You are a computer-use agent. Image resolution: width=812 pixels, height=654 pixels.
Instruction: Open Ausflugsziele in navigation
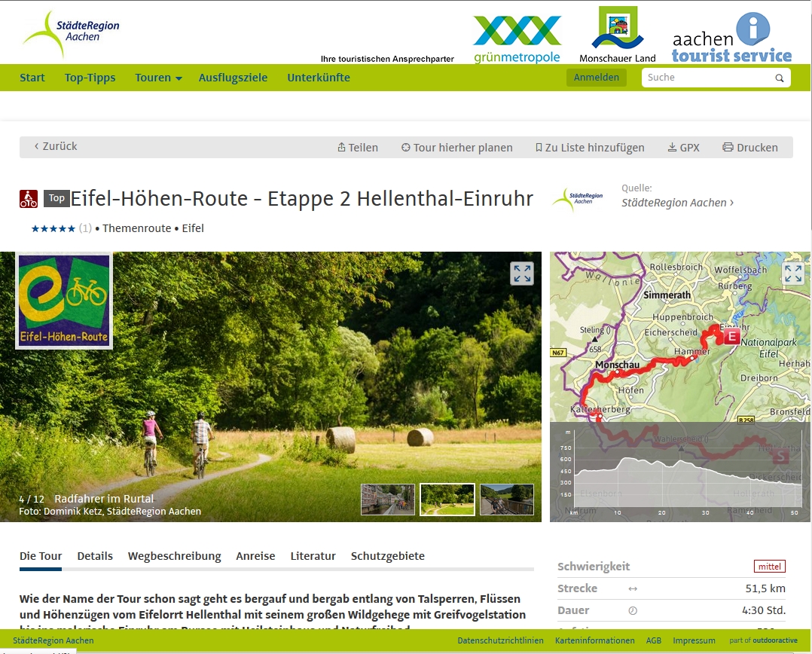click(x=233, y=78)
